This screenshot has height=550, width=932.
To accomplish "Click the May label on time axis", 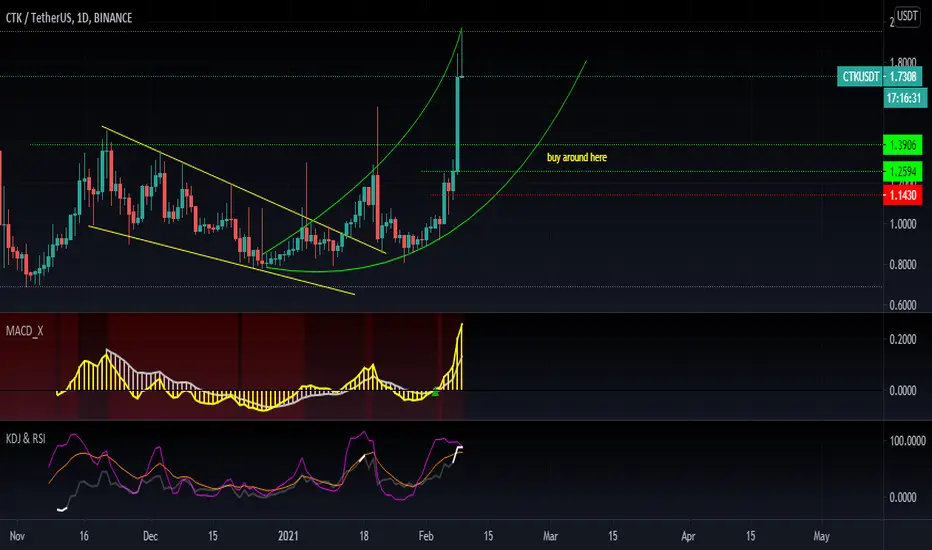I will pos(821,536).
